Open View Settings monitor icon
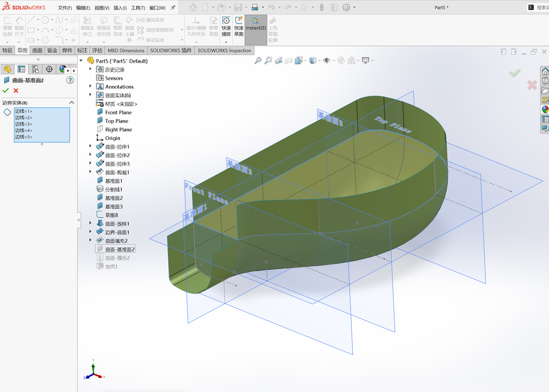Screen dimensions: 549x392 pos(366,61)
